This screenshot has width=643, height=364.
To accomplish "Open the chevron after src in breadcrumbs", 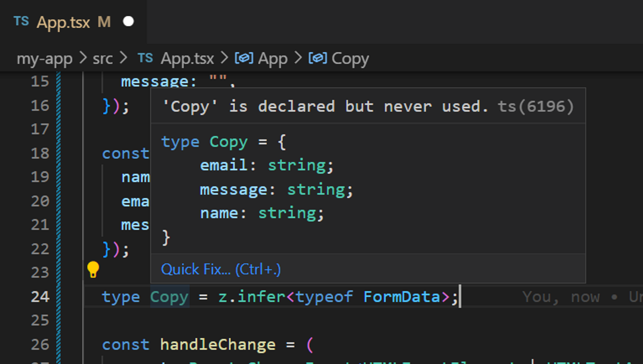I will click(125, 58).
